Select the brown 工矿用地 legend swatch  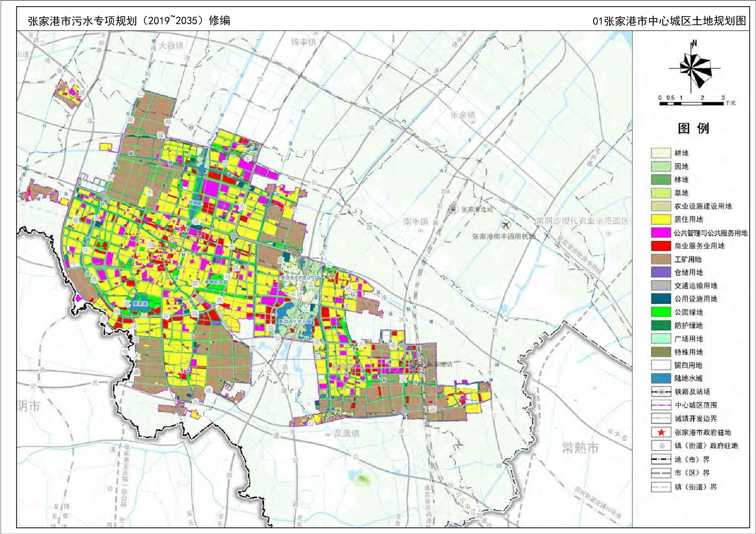pos(661,259)
